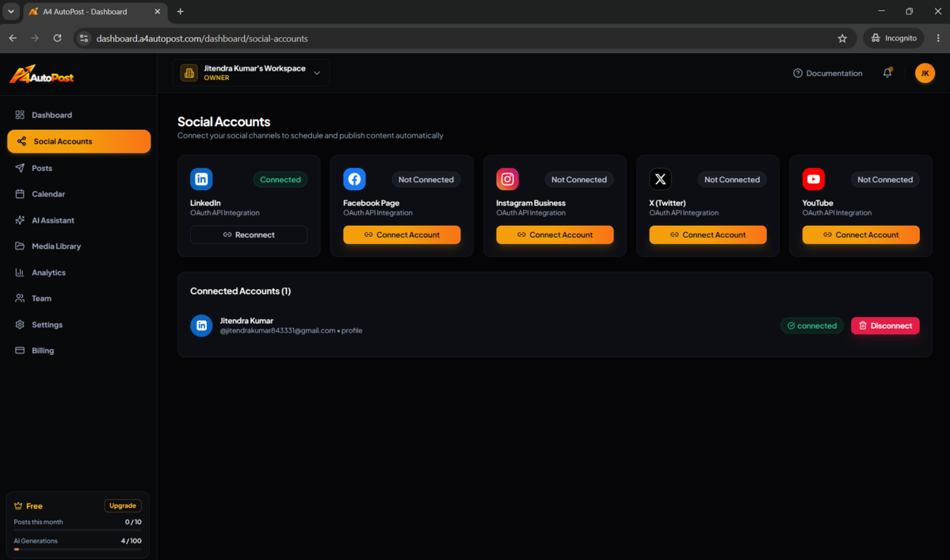950x560 pixels.
Task: Click the A4 AutoPost logo
Action: 41,74
